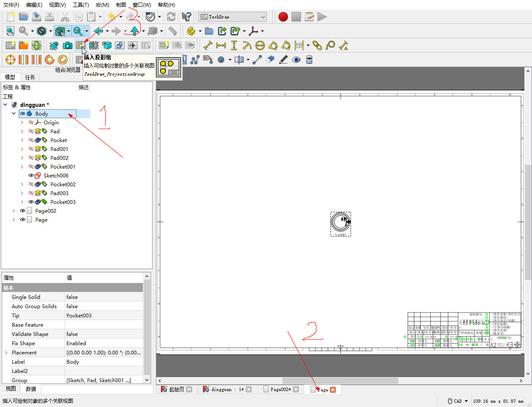Click the Fit All view icon
This screenshot has height=407, width=532.
tap(11, 31)
